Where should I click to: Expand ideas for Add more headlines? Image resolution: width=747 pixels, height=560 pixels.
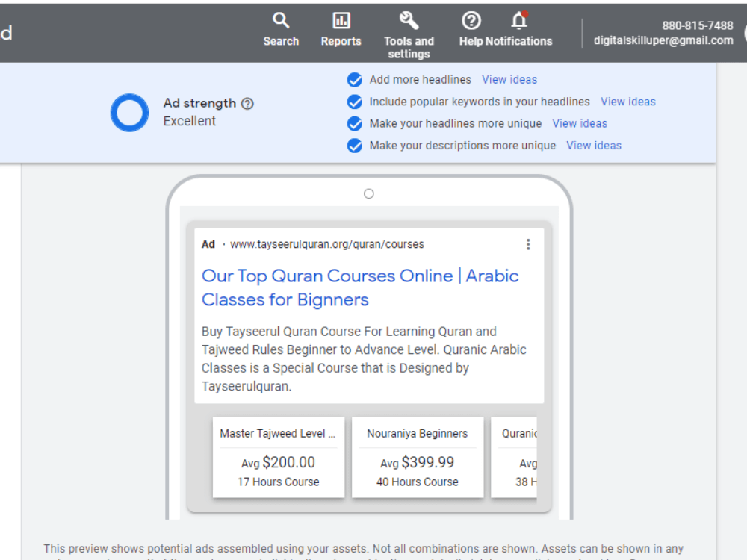[x=509, y=80]
